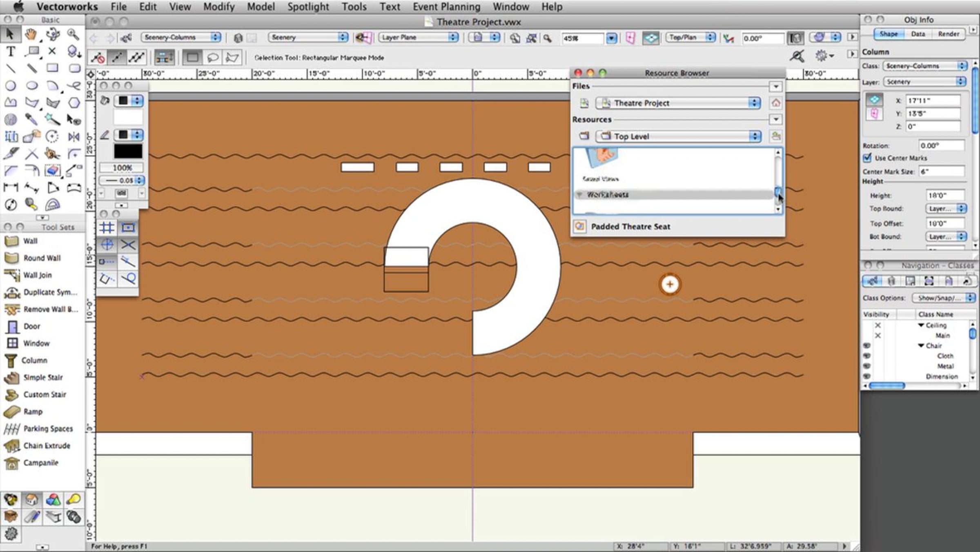Pick the Zoom magnifier tool
The image size is (980, 552).
(73, 34)
